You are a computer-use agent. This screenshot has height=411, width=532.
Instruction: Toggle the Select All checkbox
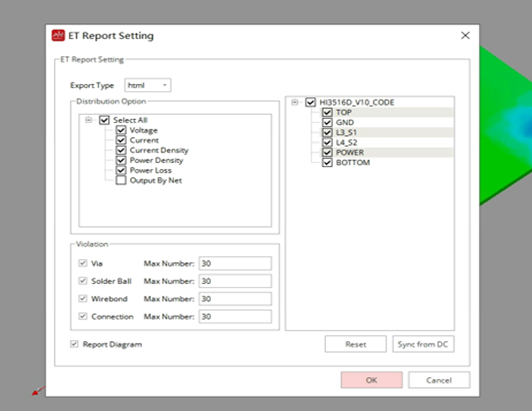(x=104, y=120)
